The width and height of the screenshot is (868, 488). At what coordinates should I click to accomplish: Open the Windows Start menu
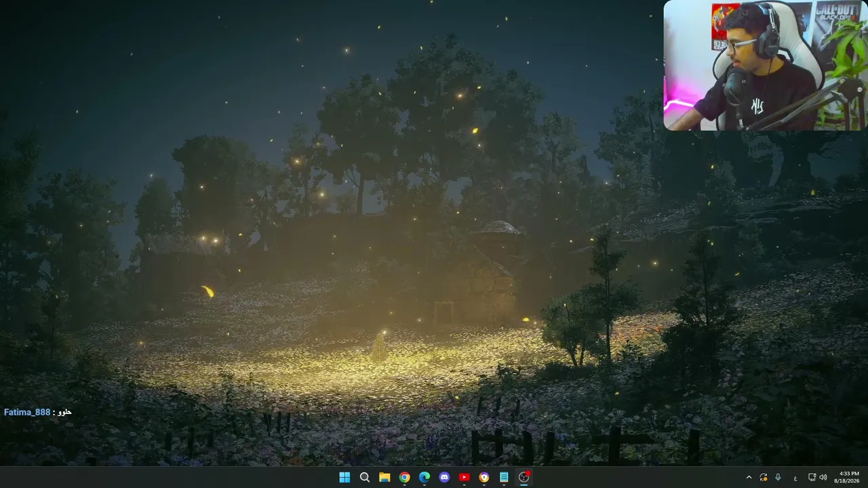[344, 477]
